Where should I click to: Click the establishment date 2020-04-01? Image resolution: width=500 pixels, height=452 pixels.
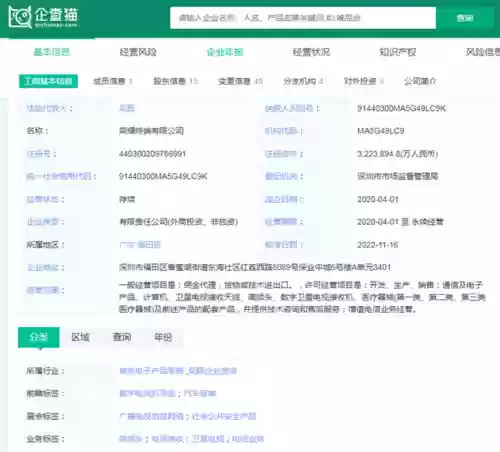378,199
